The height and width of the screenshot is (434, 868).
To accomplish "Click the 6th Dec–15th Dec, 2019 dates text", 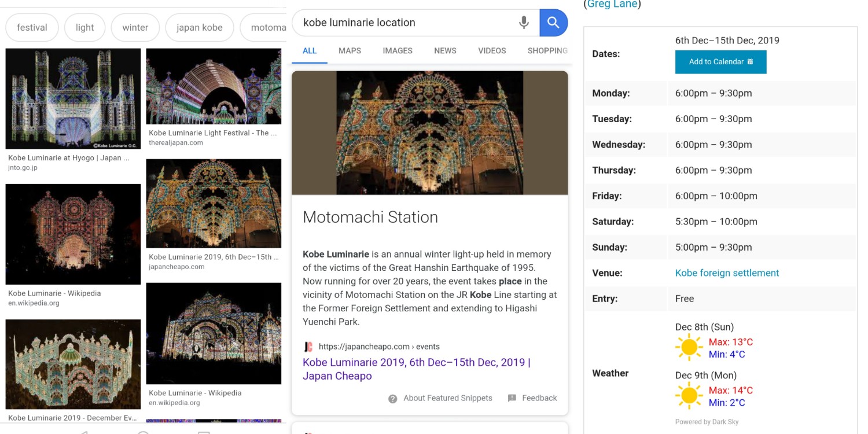I will coord(727,41).
